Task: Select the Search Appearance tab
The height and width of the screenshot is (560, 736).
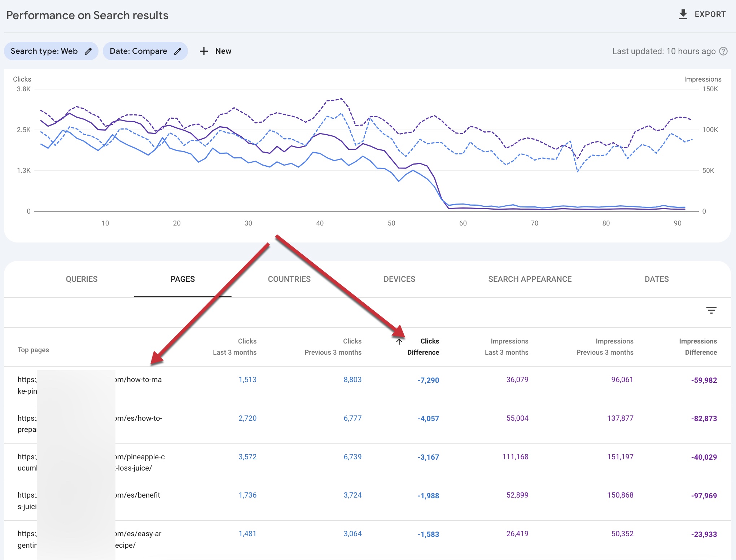Action: pyautogui.click(x=530, y=279)
